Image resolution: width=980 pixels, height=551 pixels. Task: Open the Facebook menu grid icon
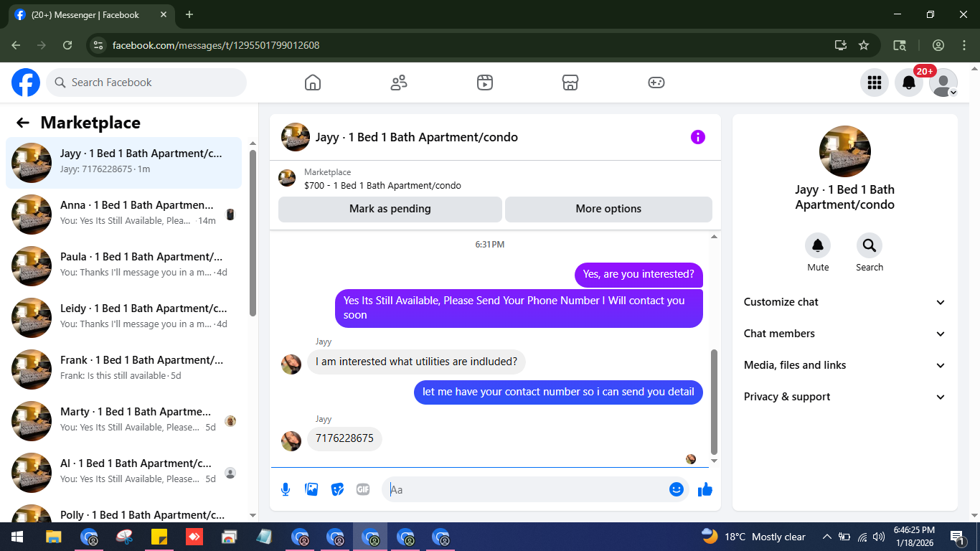(x=875, y=83)
